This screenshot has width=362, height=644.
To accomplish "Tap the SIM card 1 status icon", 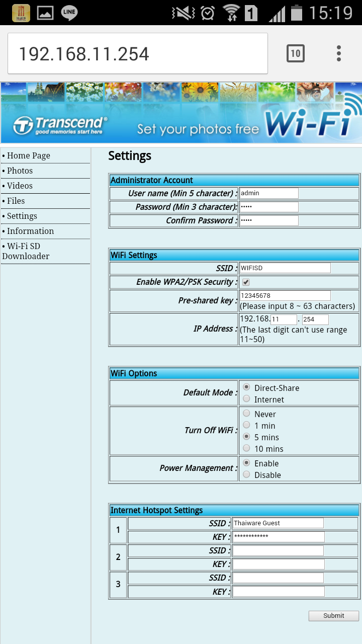I will (251, 13).
